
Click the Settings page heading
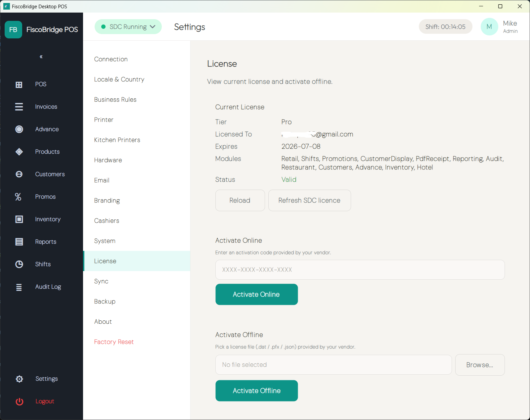click(x=190, y=27)
